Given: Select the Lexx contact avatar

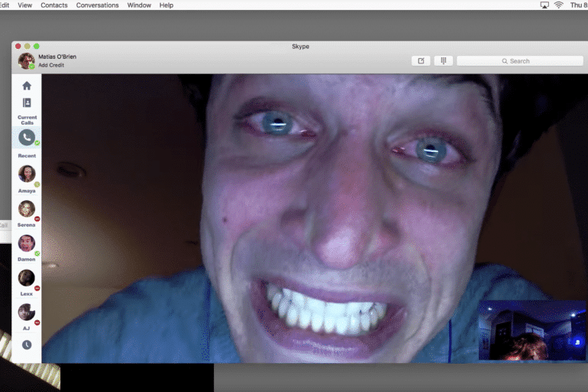Looking at the screenshot, I should 27,277.
